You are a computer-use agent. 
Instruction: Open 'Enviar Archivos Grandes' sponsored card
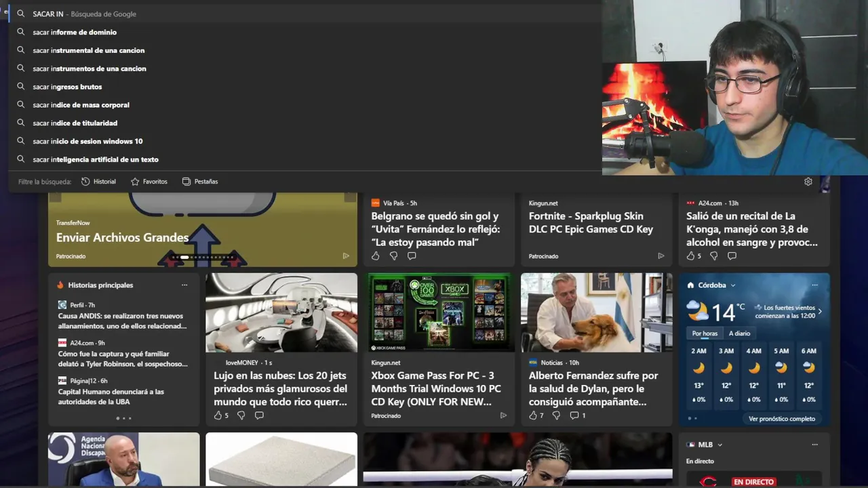click(x=122, y=238)
